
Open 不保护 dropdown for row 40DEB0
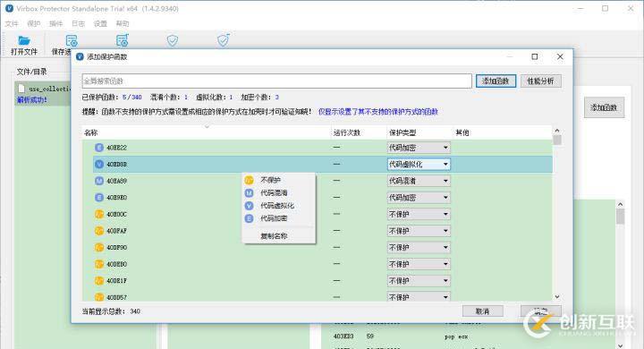point(419,264)
